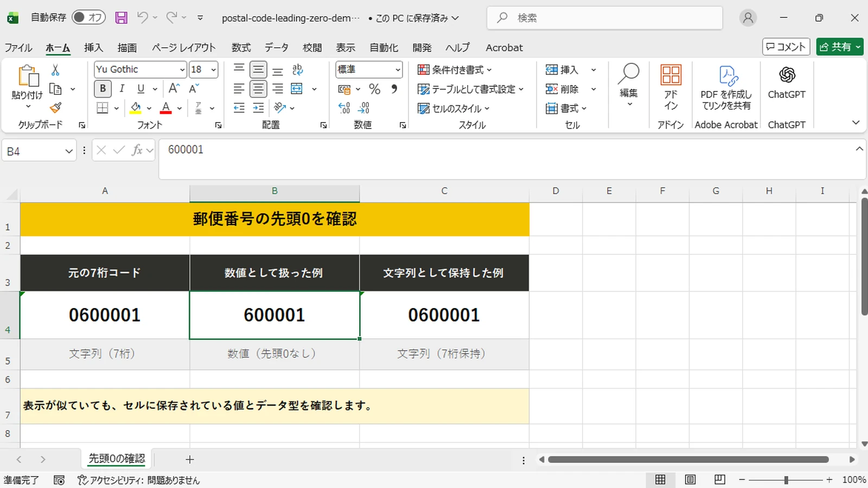Screen dimensions: 868x488
Task: Click the Fill Color yellow swatch button
Action: 136,108
